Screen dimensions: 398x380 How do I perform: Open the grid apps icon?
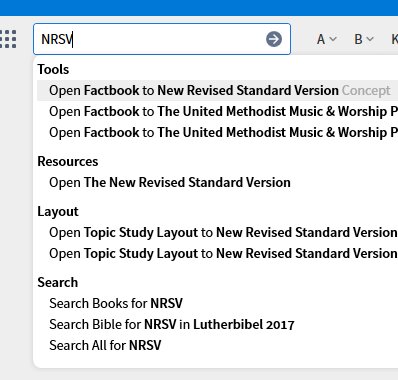click(x=8, y=39)
